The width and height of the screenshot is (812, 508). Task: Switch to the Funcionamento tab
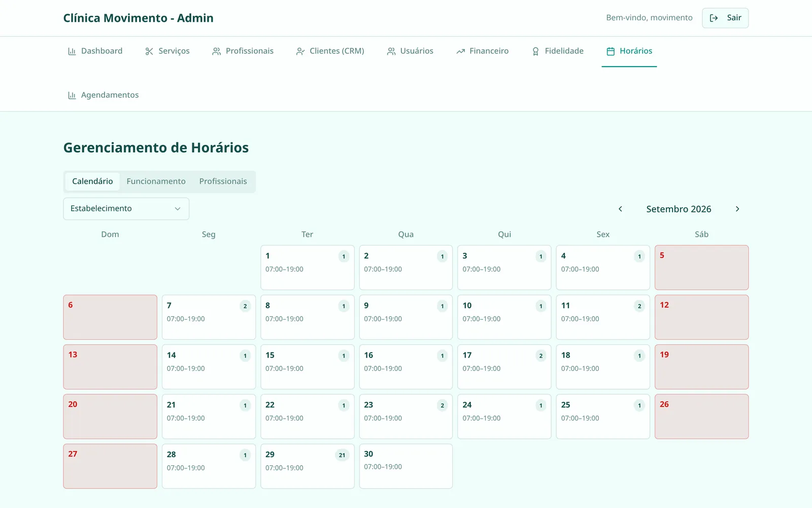[x=156, y=181]
